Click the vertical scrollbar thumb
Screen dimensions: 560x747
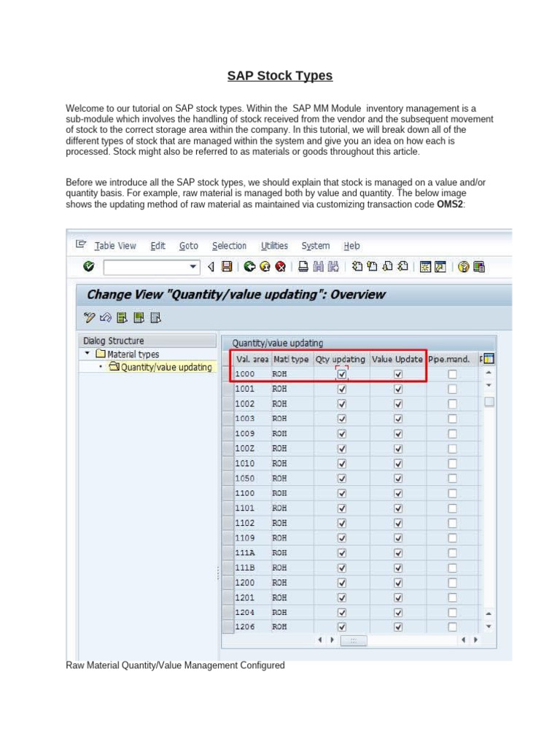[x=489, y=402]
